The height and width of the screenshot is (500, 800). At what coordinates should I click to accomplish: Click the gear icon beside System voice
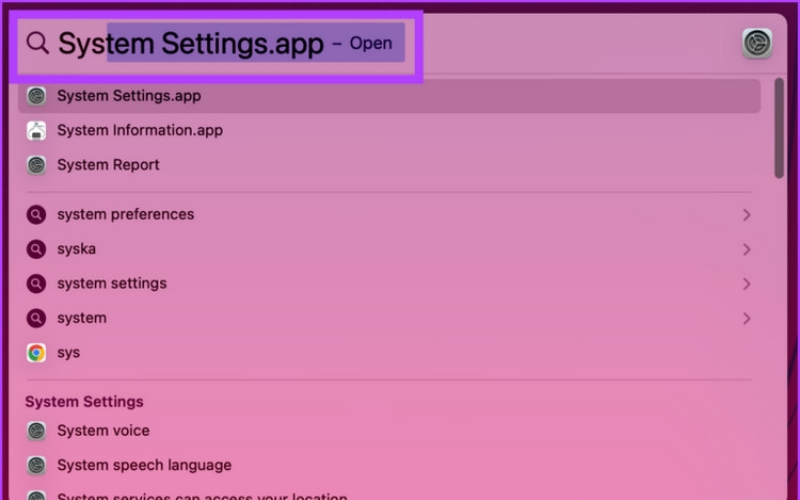click(36, 431)
